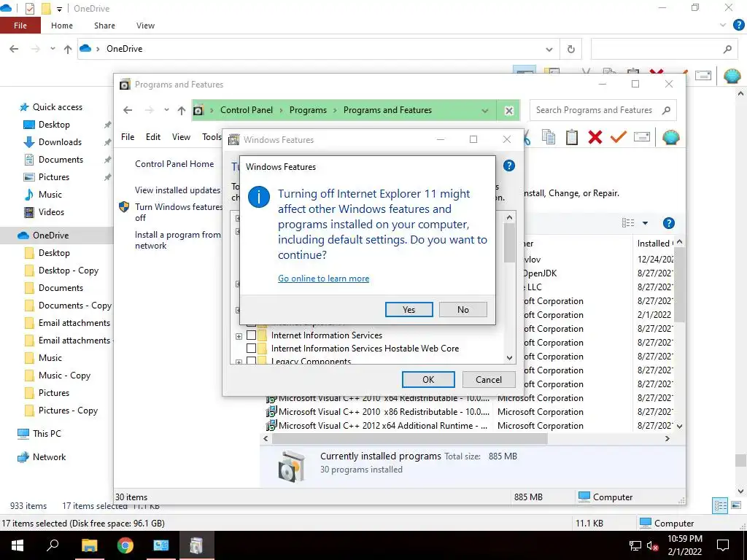Click the details view icon at OneDrive window bottom right
Viewport: 747px width, 560px height.
[x=720, y=506]
